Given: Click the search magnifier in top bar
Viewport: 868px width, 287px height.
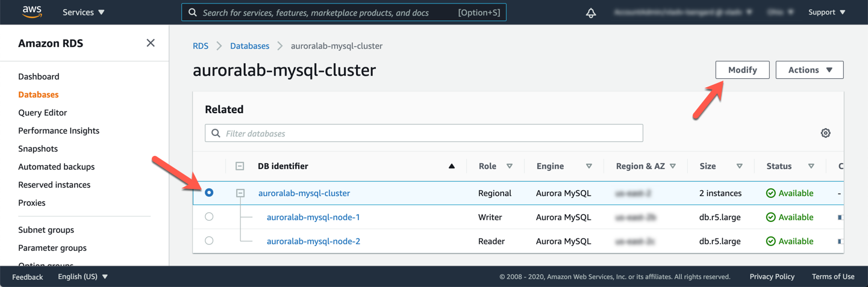Looking at the screenshot, I should (193, 12).
